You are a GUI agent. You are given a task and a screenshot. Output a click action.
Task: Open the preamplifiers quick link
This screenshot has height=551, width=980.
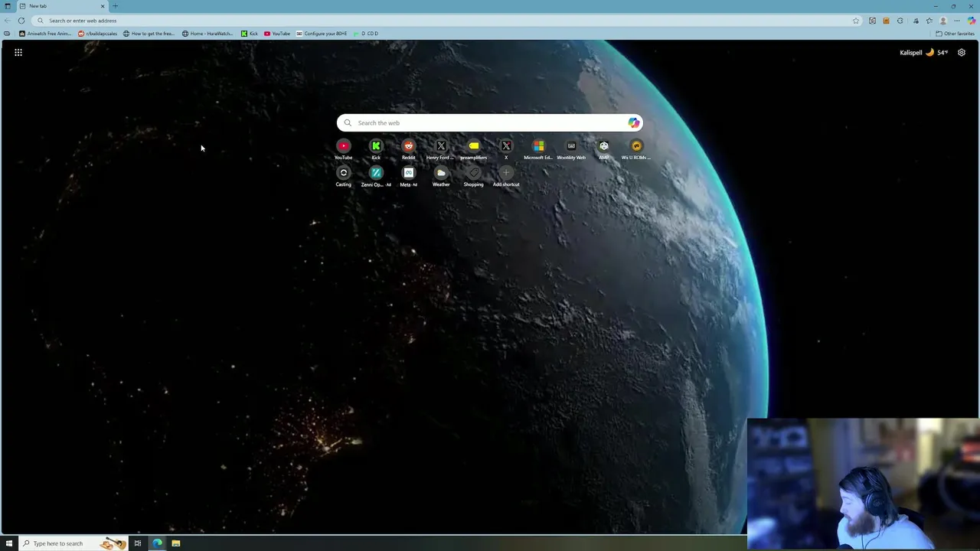[x=474, y=149]
